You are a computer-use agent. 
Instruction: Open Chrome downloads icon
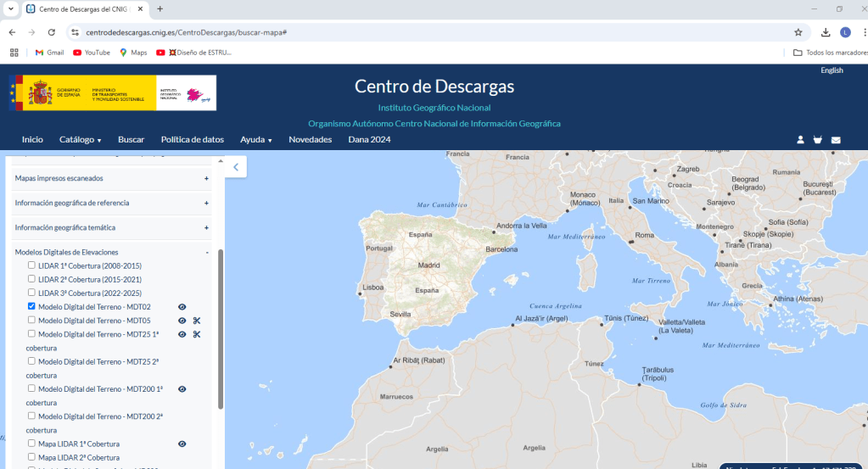826,32
